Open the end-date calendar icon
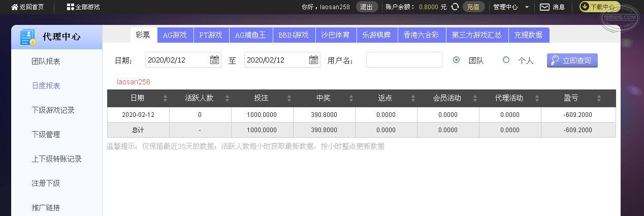Viewport: 644px width, 216px height. click(313, 60)
